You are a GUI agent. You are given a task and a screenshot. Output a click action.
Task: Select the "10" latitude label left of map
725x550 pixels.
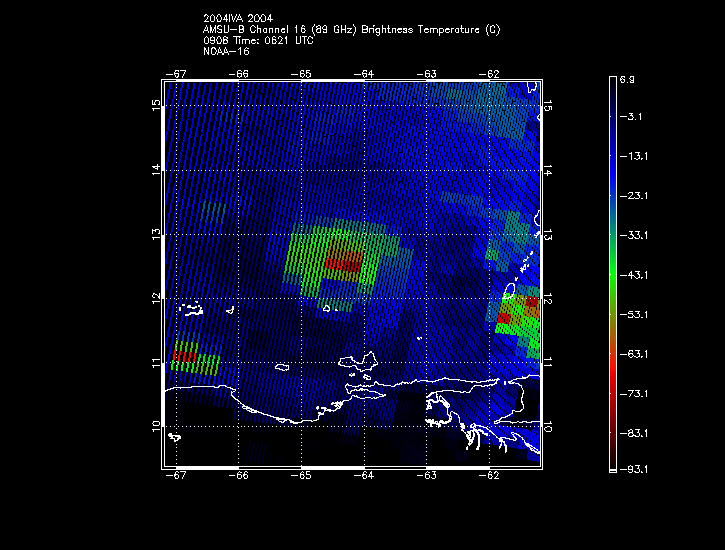[156, 426]
